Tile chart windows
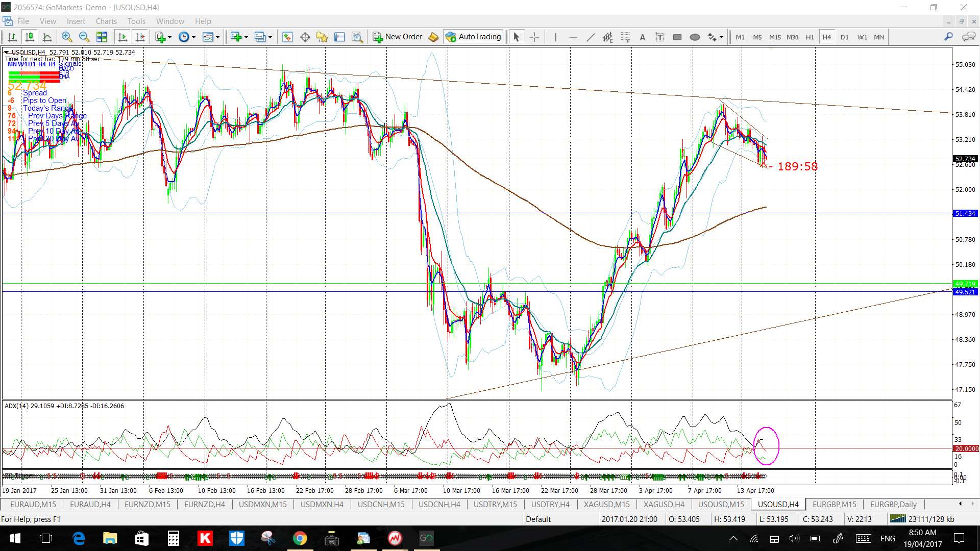 (x=102, y=37)
